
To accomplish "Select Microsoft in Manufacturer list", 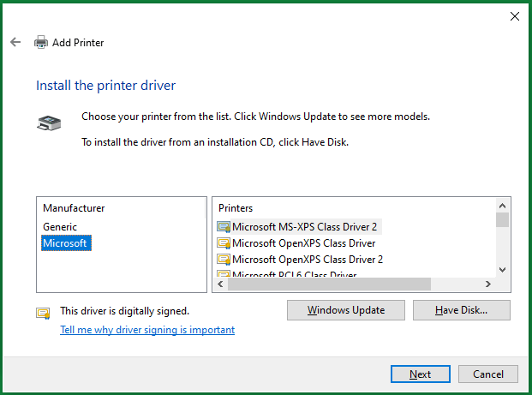I will [x=65, y=243].
